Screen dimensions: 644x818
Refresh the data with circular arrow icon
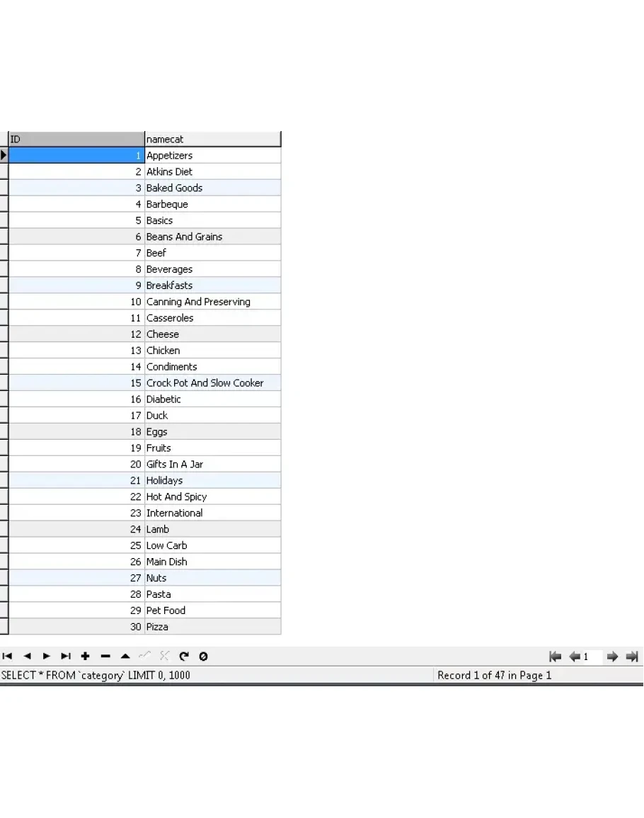184,657
